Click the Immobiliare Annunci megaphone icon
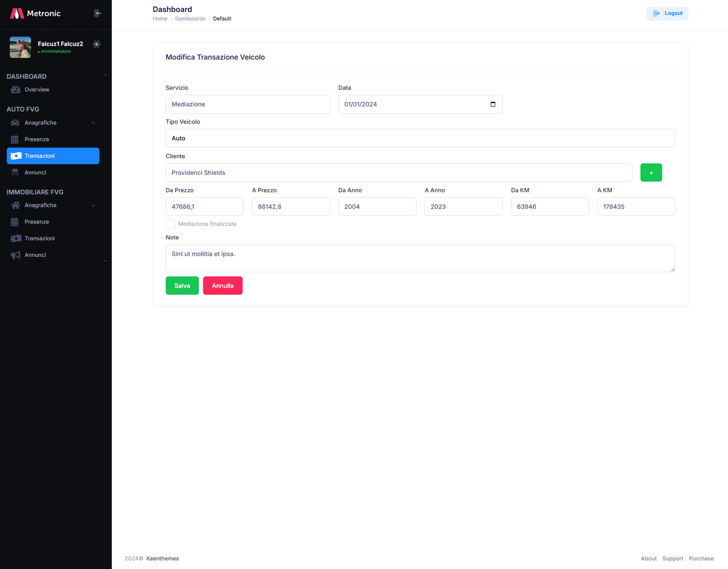This screenshot has width=728, height=569. pos(15,255)
